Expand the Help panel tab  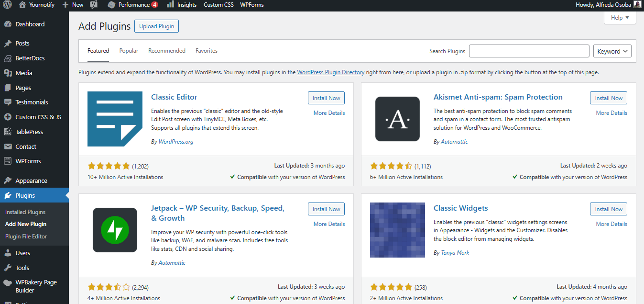[x=620, y=18]
